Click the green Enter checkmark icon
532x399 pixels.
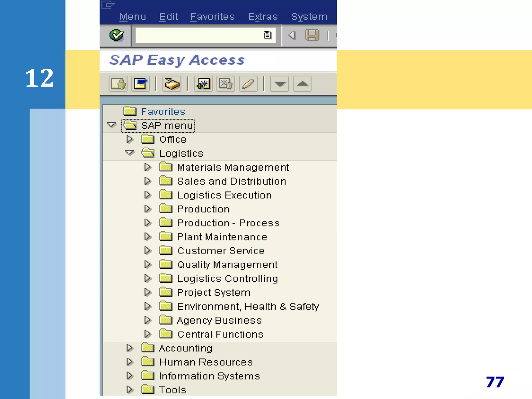116,35
